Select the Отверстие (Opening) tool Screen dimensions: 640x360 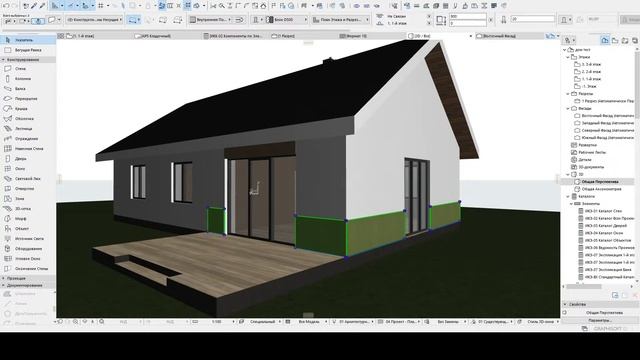tap(28, 189)
